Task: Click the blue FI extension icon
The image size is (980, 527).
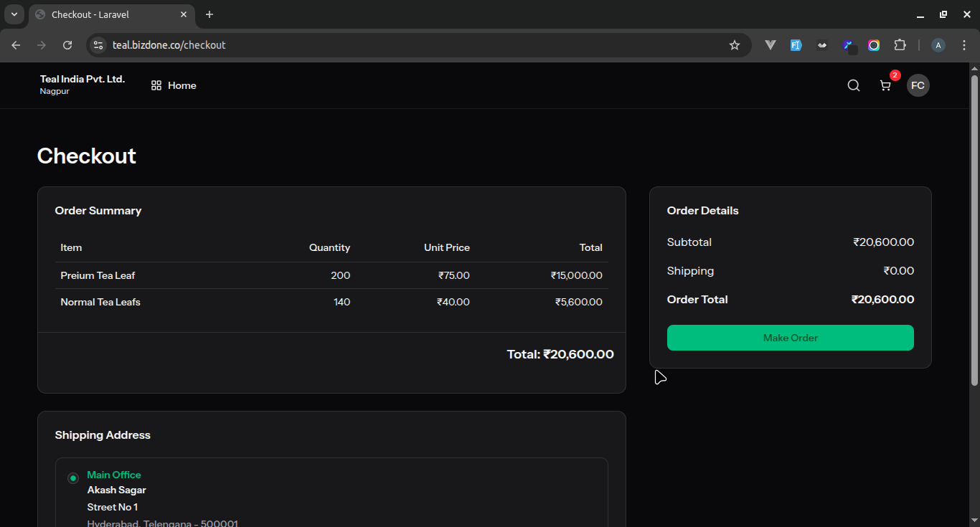Action: click(x=796, y=44)
